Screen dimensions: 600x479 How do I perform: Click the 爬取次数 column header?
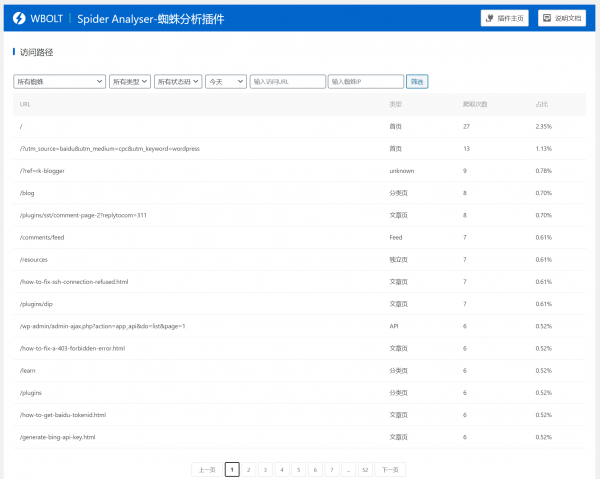tap(475, 104)
